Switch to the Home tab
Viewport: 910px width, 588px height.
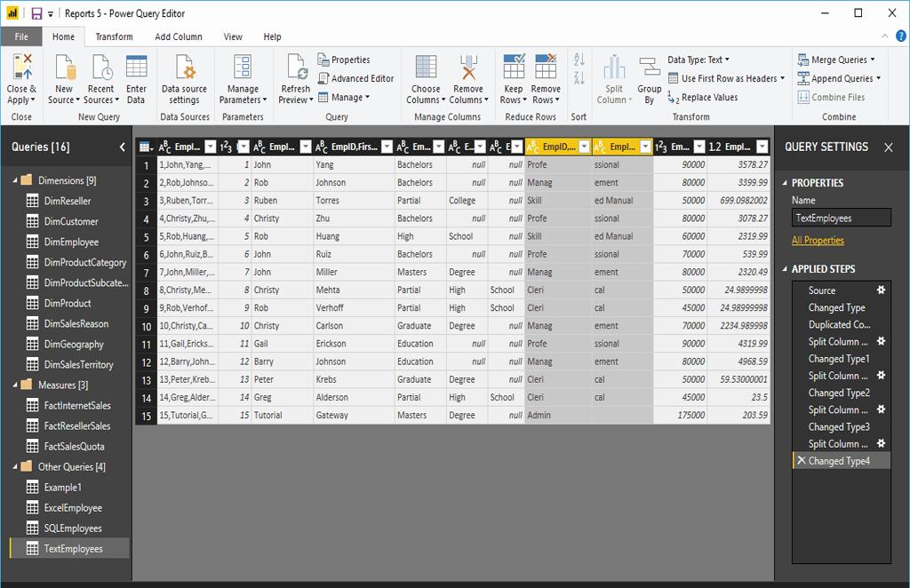click(x=63, y=36)
